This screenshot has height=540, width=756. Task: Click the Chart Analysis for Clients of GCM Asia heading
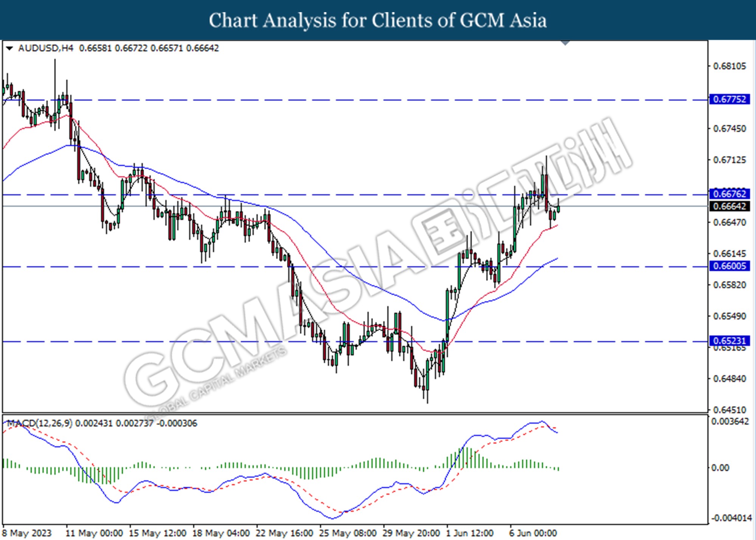click(x=378, y=20)
